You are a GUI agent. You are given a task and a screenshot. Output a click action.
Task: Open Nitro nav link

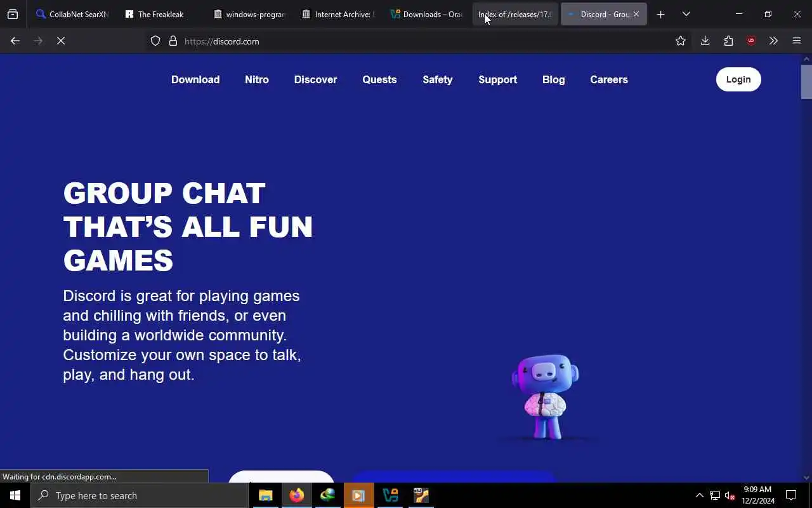click(257, 79)
